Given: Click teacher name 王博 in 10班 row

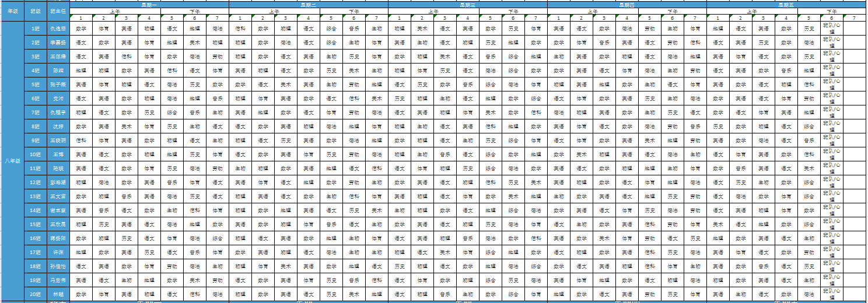Looking at the screenshot, I should tap(58, 154).
